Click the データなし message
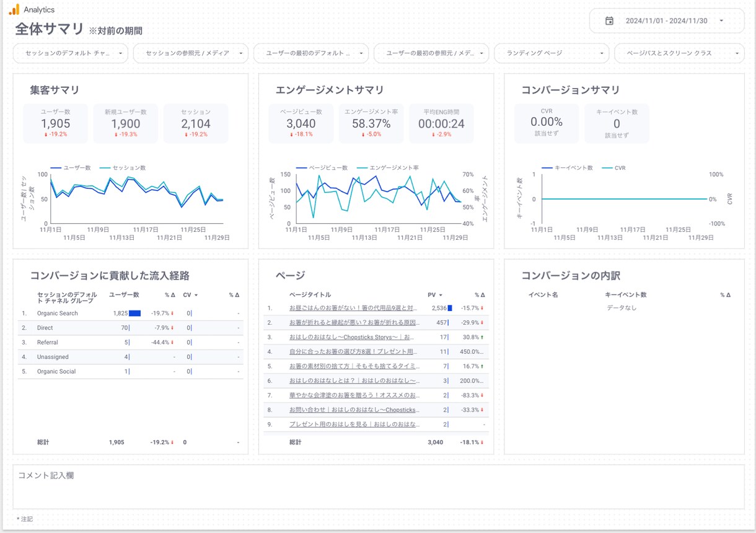 pos(622,308)
